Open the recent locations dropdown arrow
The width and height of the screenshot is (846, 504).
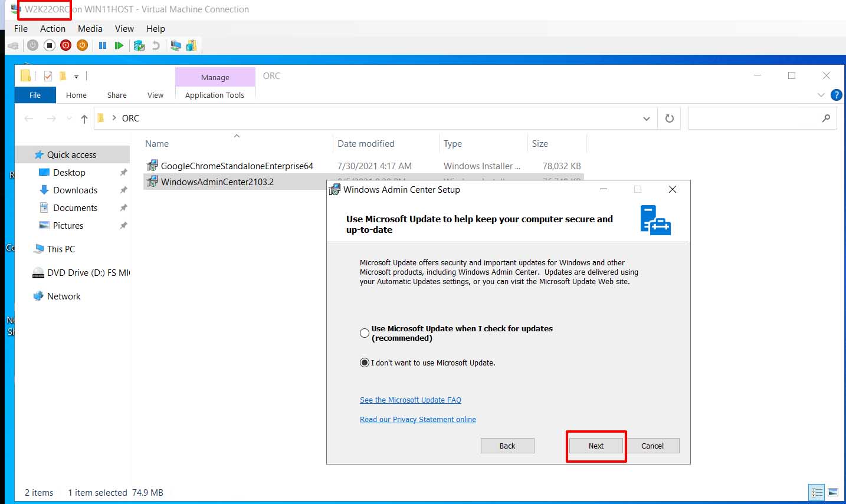tap(69, 118)
